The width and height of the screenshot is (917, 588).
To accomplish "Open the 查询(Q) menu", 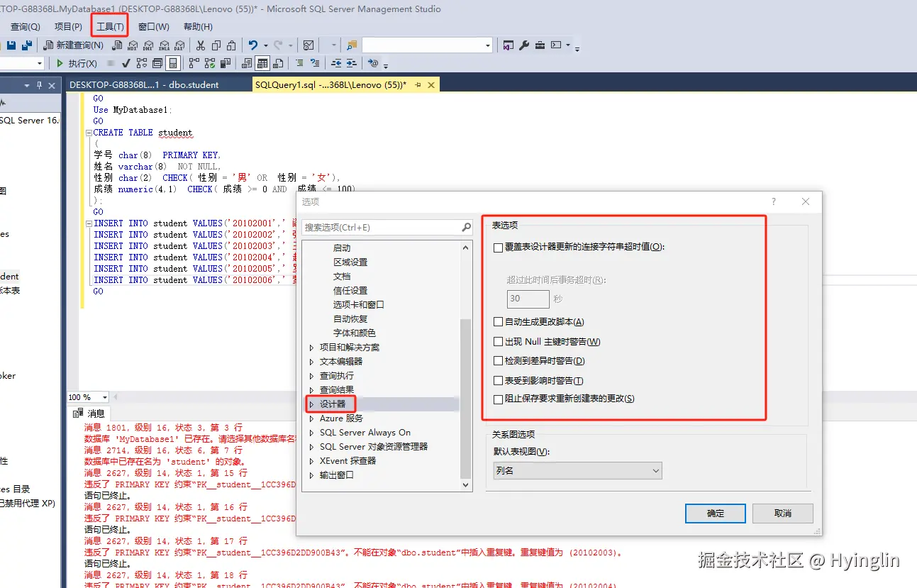I will [x=26, y=27].
